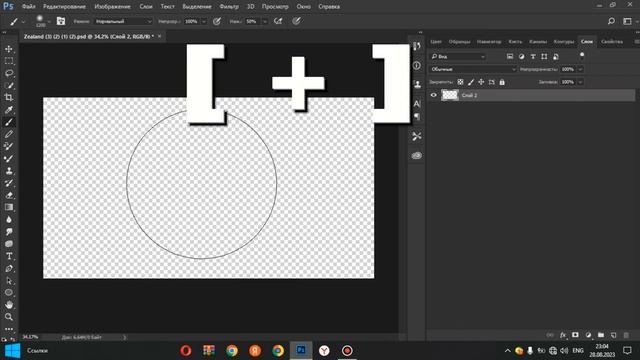Open the Изображение menu

(x=112, y=7)
